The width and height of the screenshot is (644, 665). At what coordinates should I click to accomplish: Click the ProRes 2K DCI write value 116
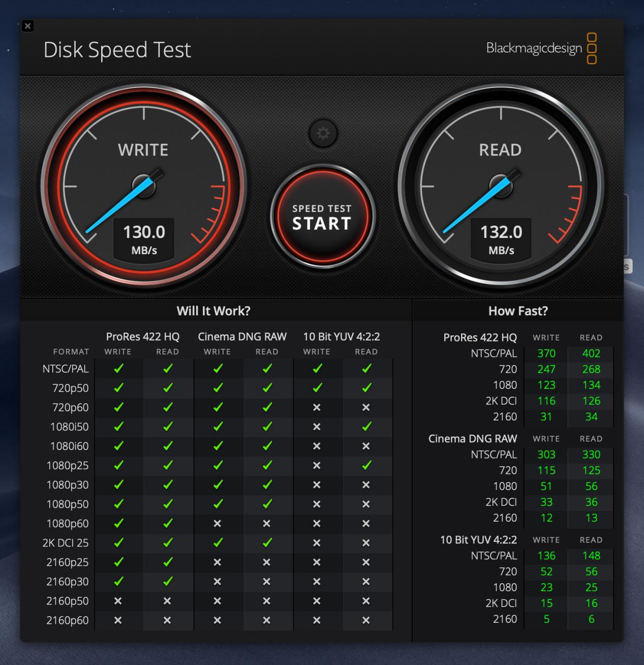point(546,401)
